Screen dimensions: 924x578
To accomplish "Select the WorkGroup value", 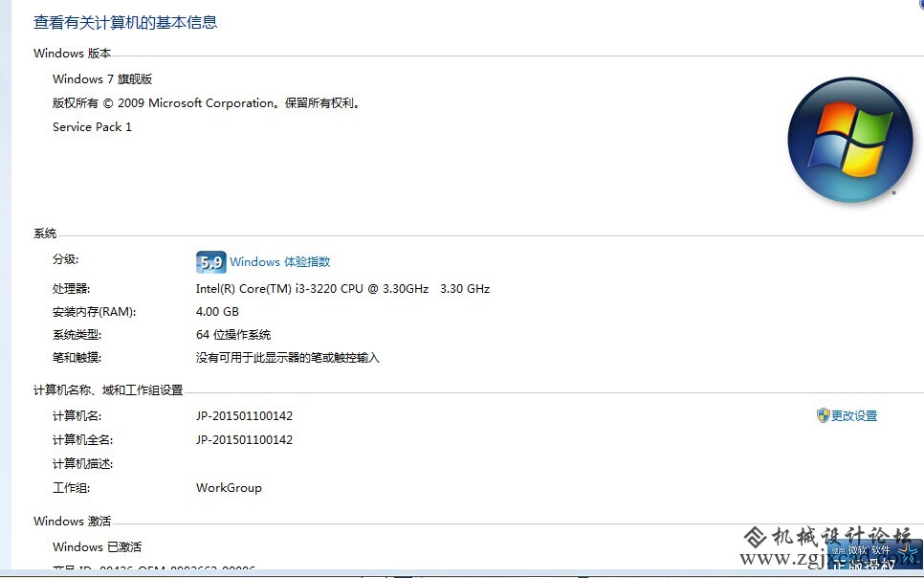I will [x=229, y=488].
